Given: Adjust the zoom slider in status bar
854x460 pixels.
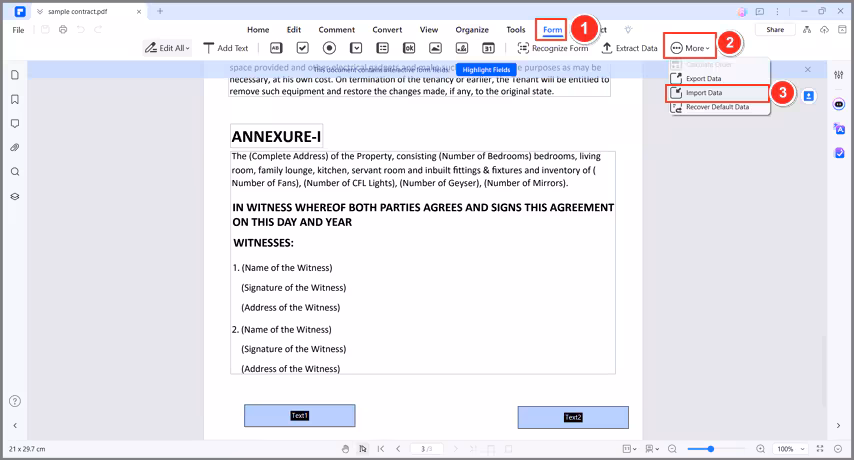Looking at the screenshot, I should [711, 449].
